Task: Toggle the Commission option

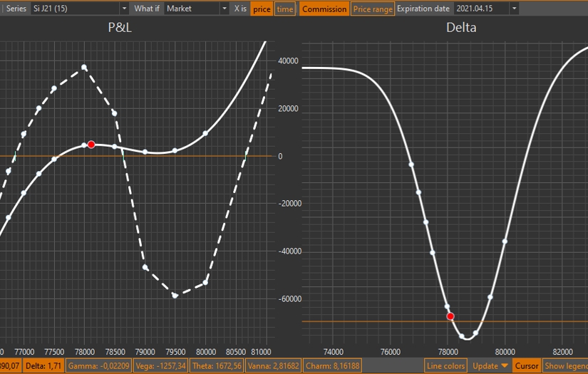Action: 324,9
